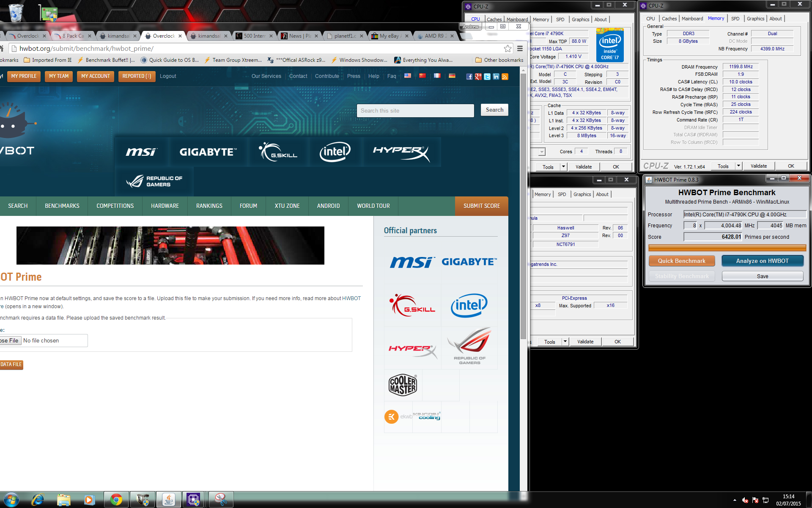Image resolution: width=812 pixels, height=508 pixels.
Task: Click the MSI logo in sponsor banner
Action: point(141,152)
